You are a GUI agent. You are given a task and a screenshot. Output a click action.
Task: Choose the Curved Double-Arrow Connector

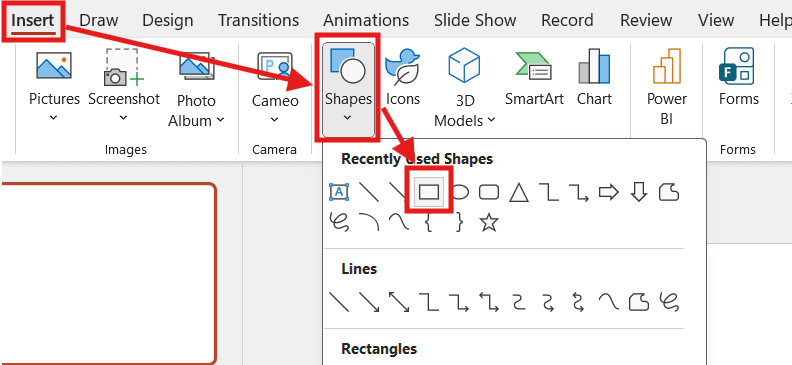tap(578, 302)
